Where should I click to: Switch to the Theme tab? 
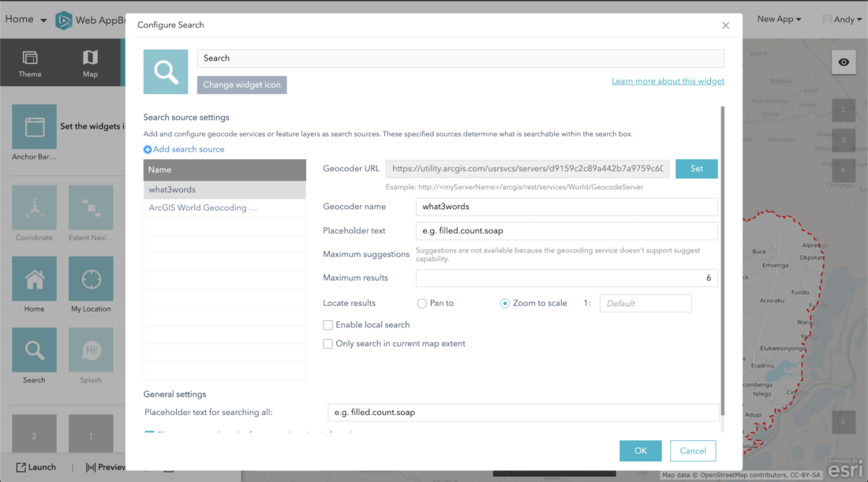pos(30,62)
